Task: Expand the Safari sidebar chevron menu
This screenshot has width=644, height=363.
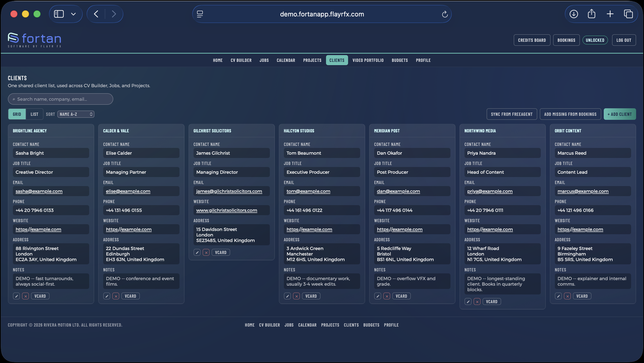Action: pos(73,14)
